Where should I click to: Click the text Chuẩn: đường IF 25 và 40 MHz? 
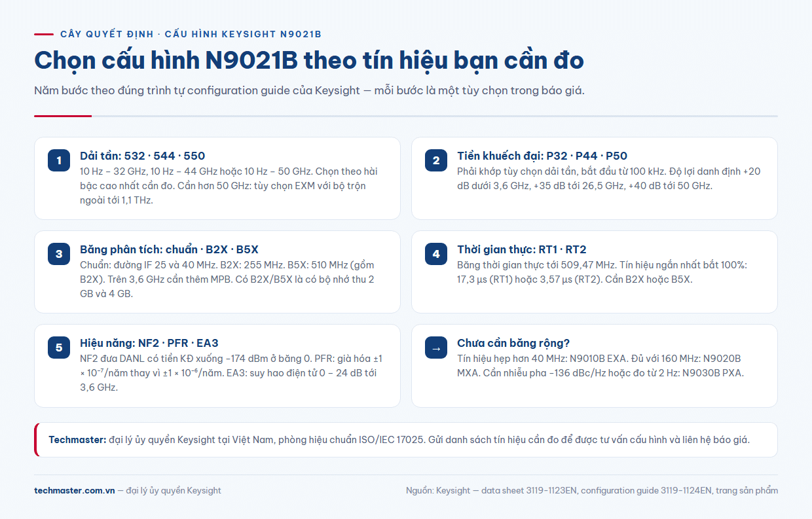point(227,279)
